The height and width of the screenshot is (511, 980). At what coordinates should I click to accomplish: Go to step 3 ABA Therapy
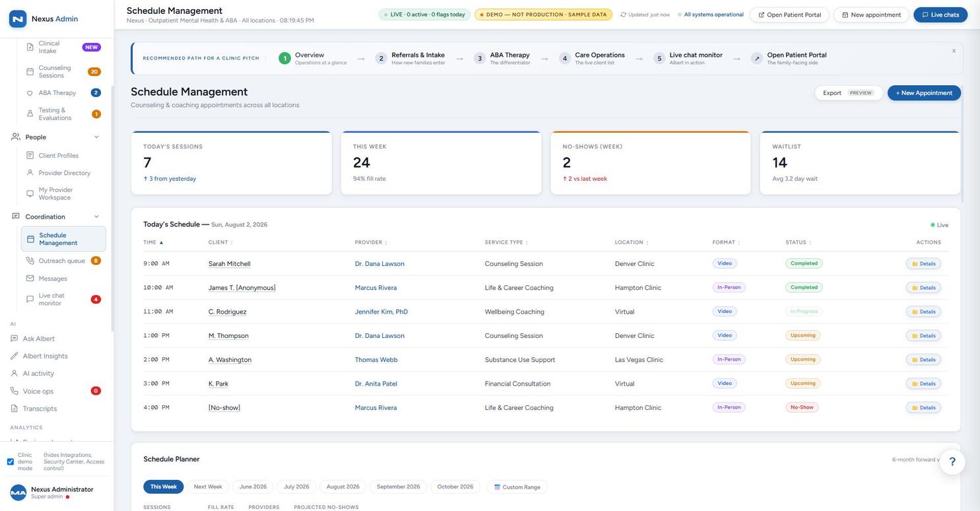click(502, 58)
